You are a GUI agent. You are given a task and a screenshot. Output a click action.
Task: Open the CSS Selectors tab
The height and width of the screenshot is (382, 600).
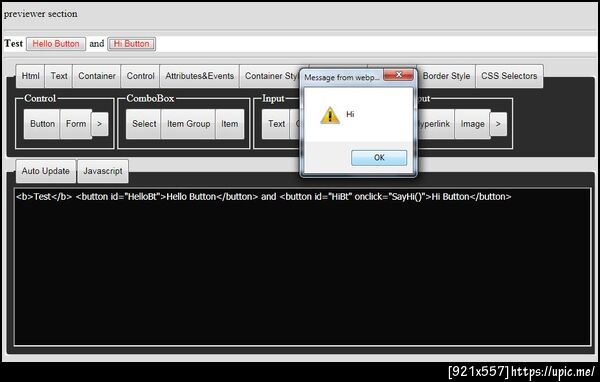pos(509,76)
